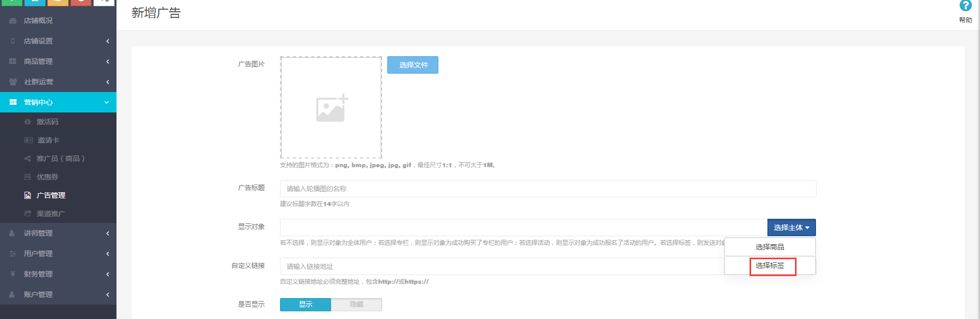Switch display toggle to 显示
This screenshot has width=980, height=319.
[306, 305]
